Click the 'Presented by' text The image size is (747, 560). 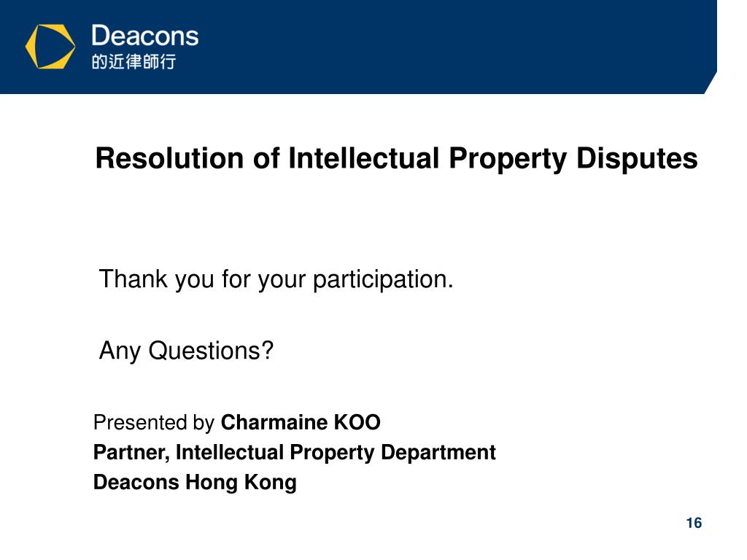(154, 423)
